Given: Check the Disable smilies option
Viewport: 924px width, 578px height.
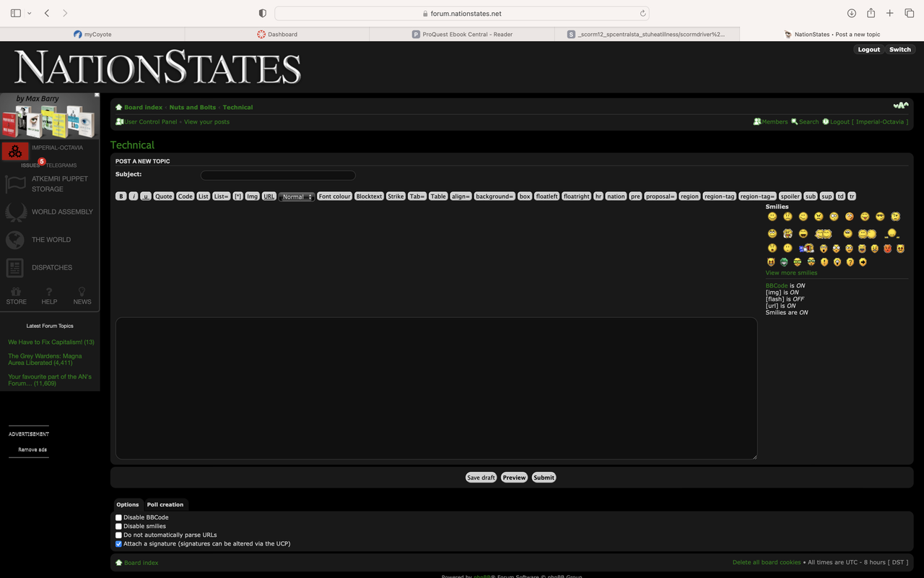Looking at the screenshot, I should pos(118,526).
